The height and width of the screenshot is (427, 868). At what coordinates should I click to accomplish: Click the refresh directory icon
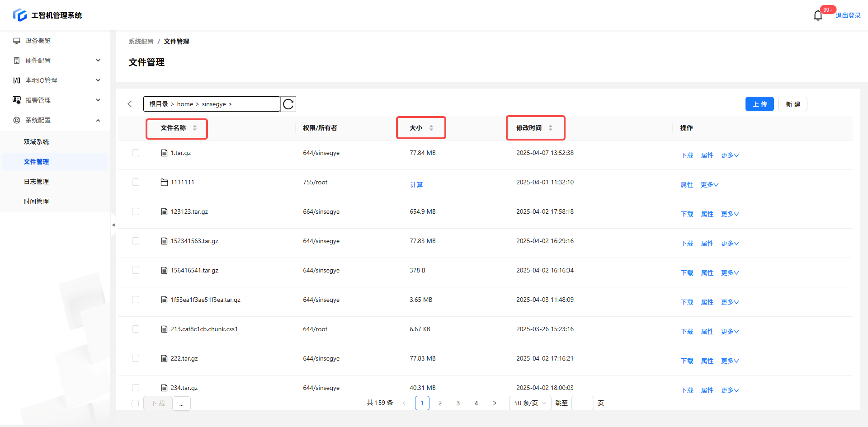pos(288,104)
